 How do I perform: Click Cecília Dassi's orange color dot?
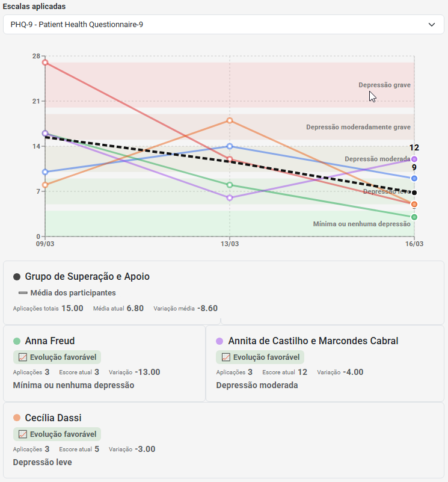[17, 418]
